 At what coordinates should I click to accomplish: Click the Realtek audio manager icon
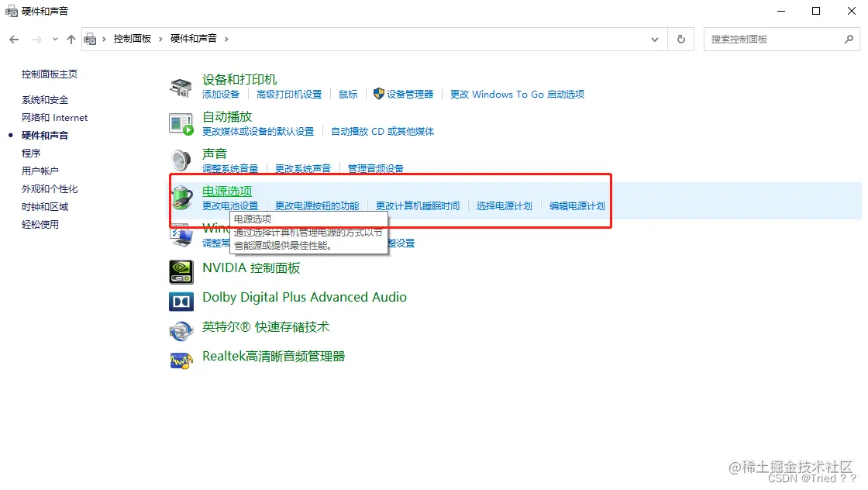click(x=181, y=361)
